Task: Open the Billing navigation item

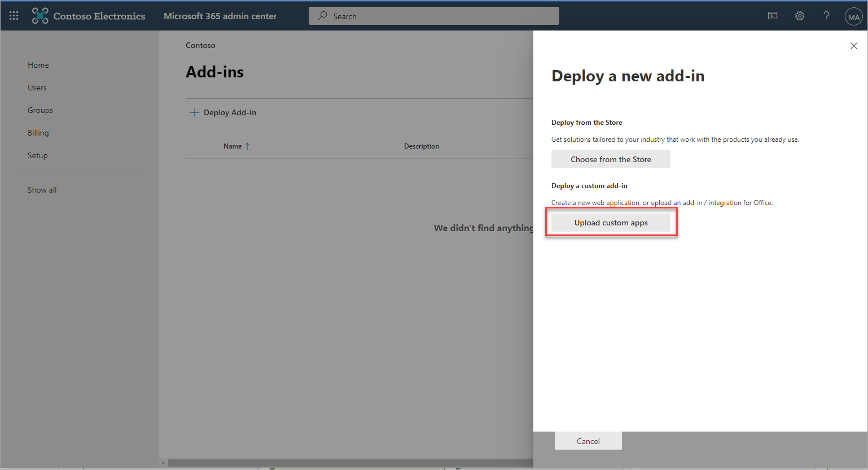Action: (x=38, y=133)
